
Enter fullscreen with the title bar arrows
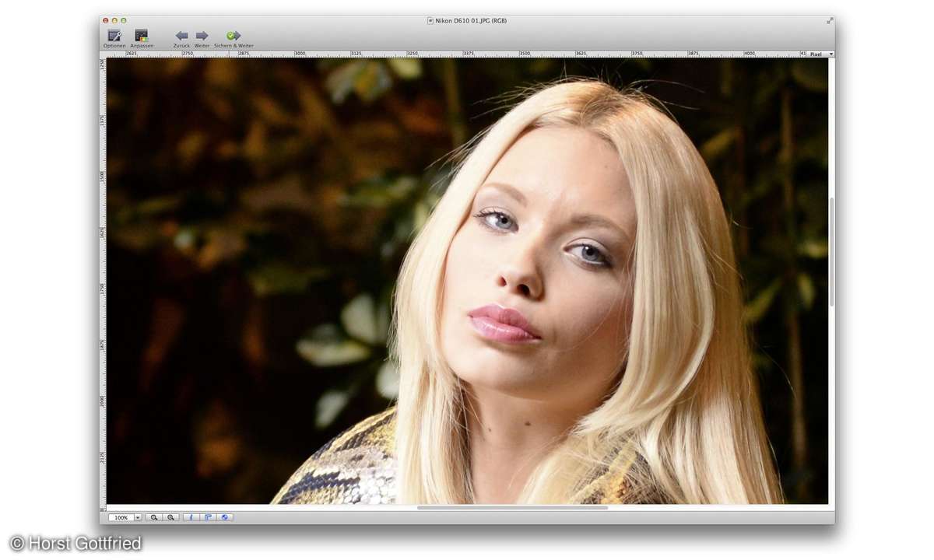pos(830,20)
